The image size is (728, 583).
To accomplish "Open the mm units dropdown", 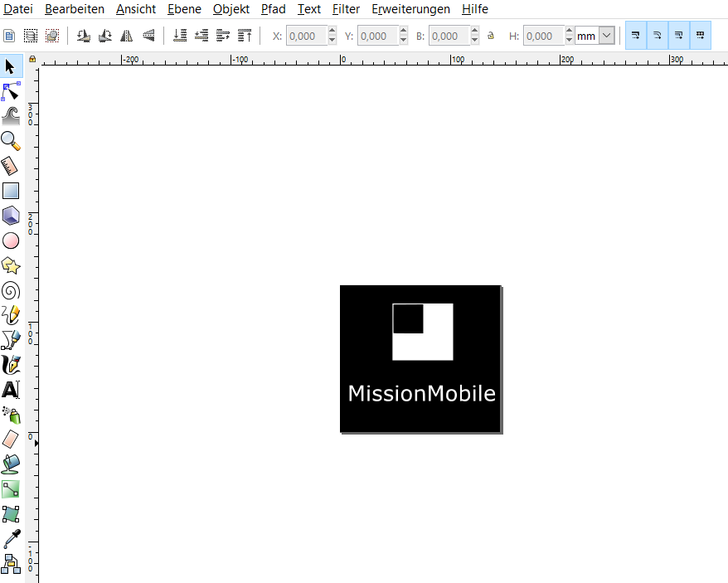I will (x=607, y=36).
